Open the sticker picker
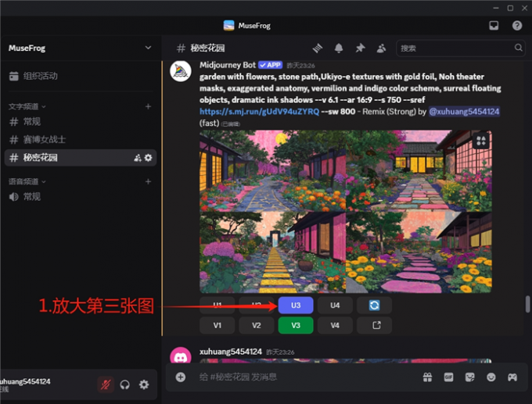 [470, 377]
